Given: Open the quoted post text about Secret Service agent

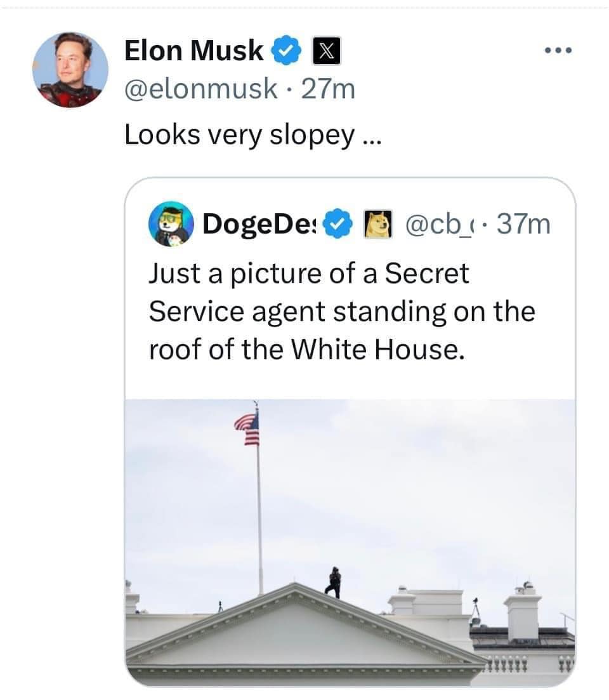Looking at the screenshot, I should [x=341, y=311].
